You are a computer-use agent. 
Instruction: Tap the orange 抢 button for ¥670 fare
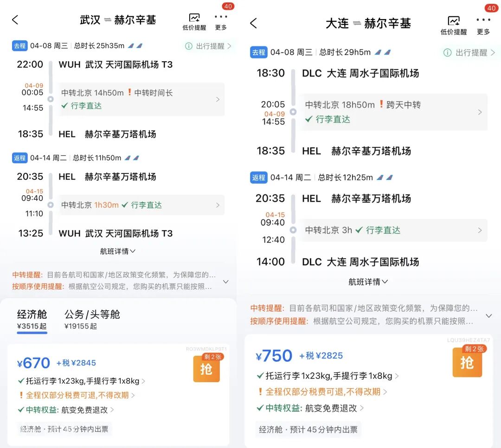206,369
